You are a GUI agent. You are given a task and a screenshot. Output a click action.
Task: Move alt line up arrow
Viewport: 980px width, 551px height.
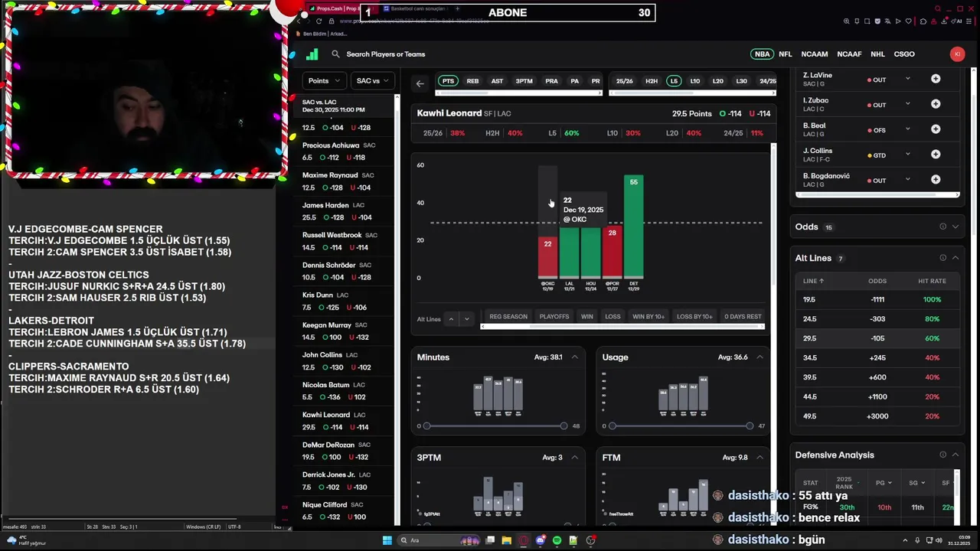(x=451, y=318)
